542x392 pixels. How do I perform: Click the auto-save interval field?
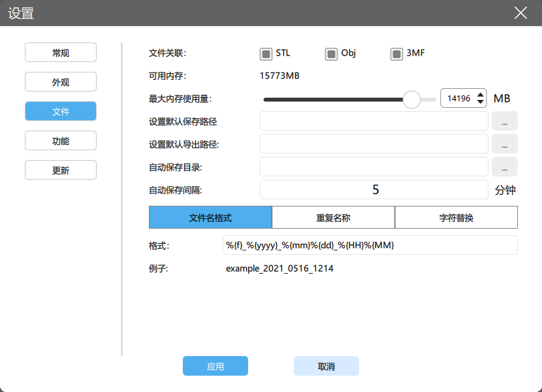[374, 189]
